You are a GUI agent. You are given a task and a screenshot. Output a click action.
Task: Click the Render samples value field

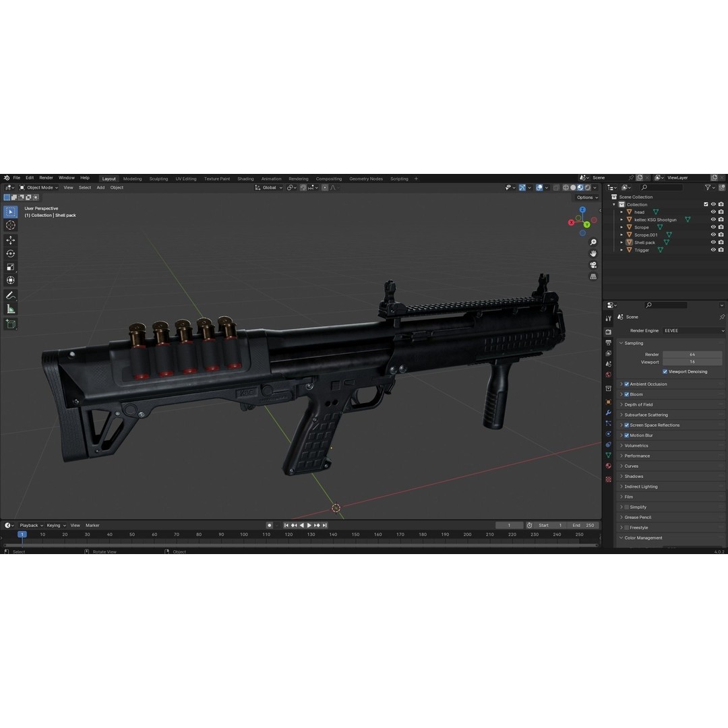[692, 355]
